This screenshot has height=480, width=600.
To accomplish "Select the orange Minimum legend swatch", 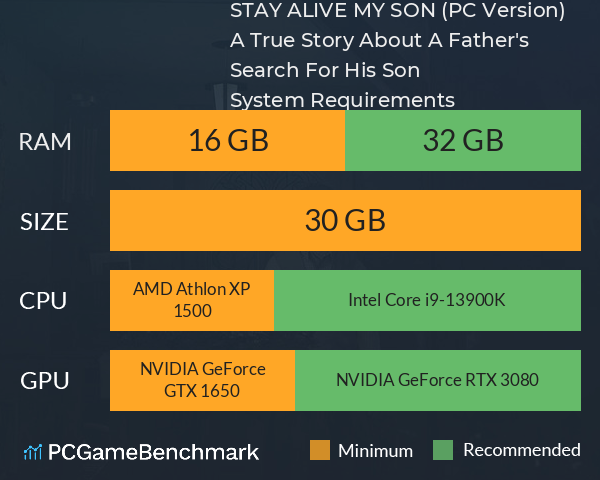I will [x=320, y=450].
